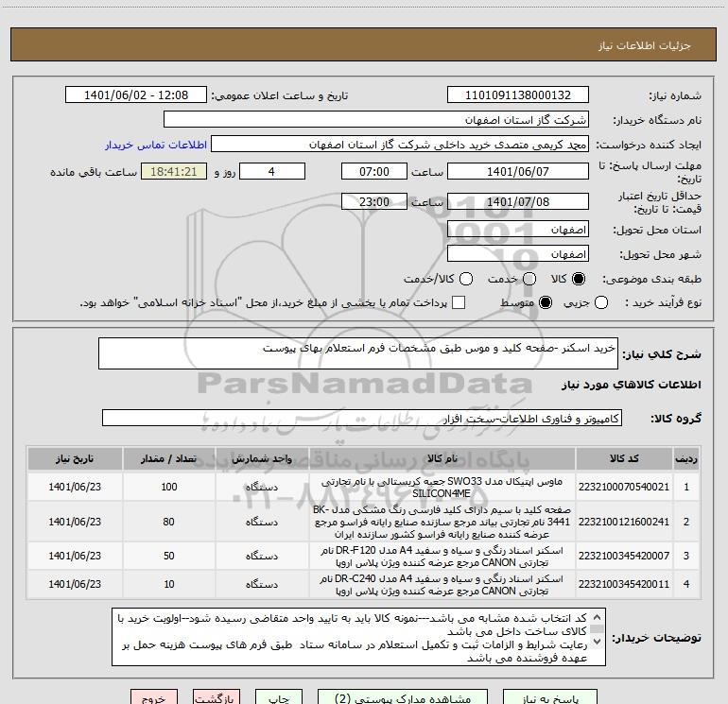Screen dimensions: 728x704
Task: Select the خدمت radio button
Action: [529, 279]
